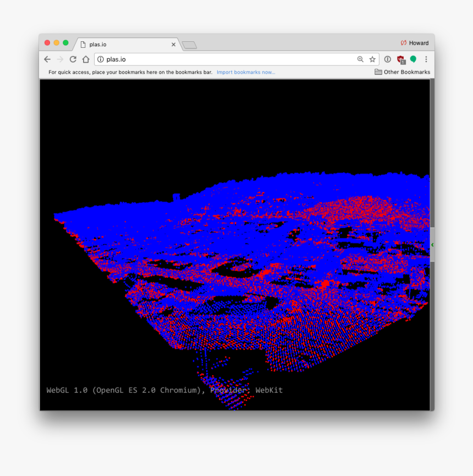473x476 pixels.
Task: Reload the plas.io page
Action: click(x=73, y=59)
